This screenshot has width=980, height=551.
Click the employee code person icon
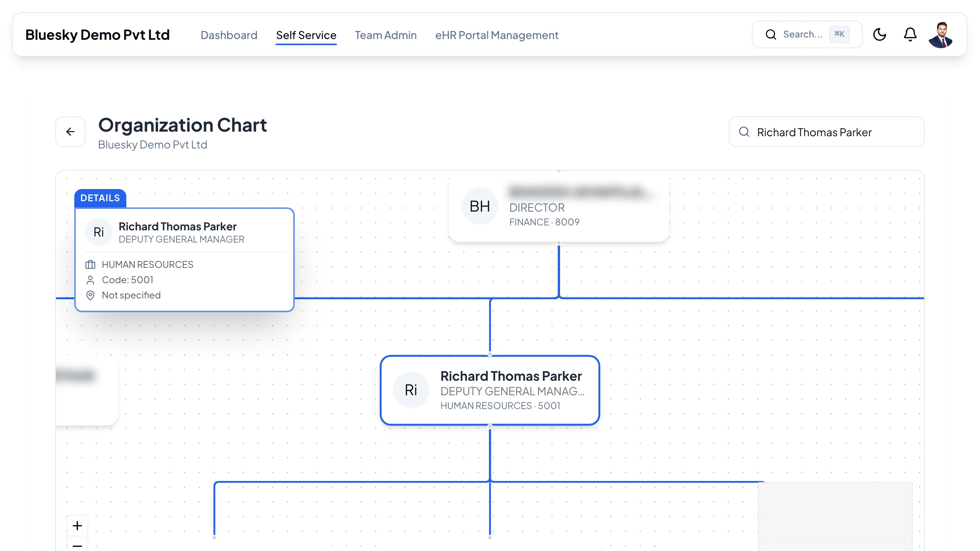click(x=90, y=280)
